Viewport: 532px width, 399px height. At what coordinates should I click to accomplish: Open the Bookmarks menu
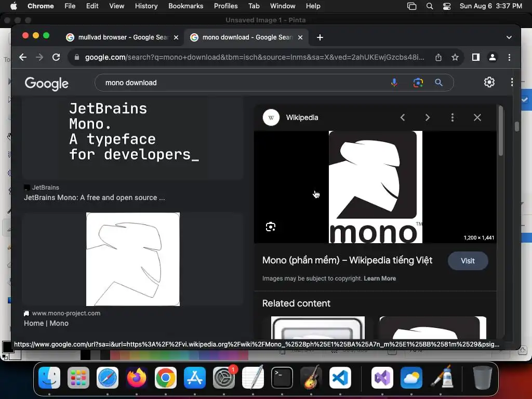[x=185, y=6]
